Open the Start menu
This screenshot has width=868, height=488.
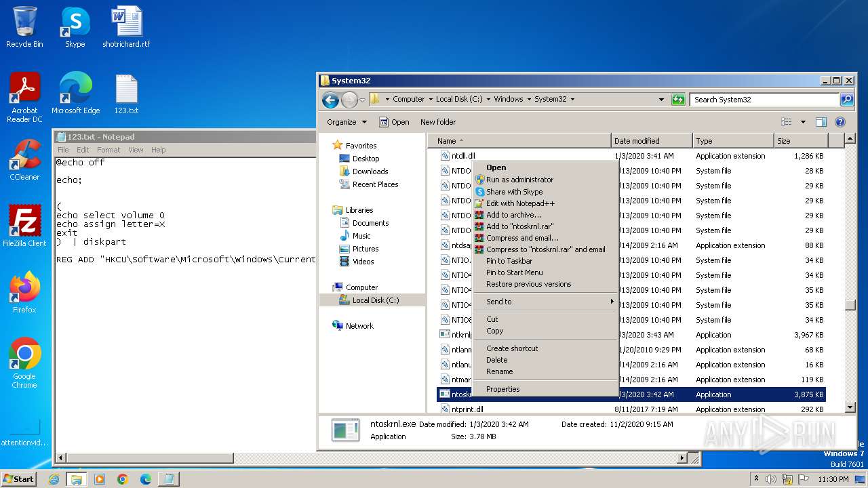click(x=19, y=479)
